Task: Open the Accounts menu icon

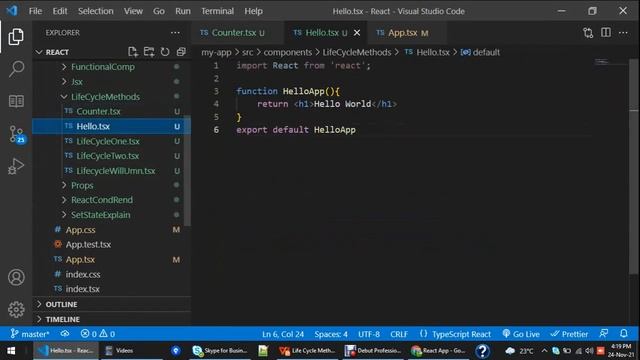Action: (x=16, y=278)
